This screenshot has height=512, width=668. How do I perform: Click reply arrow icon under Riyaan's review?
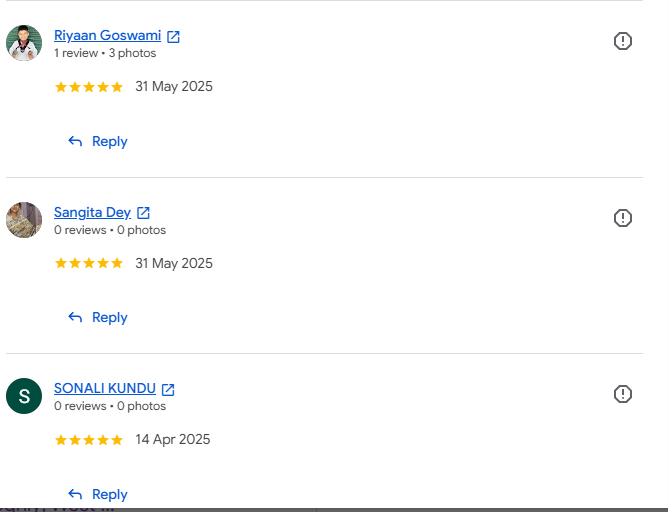click(x=75, y=141)
